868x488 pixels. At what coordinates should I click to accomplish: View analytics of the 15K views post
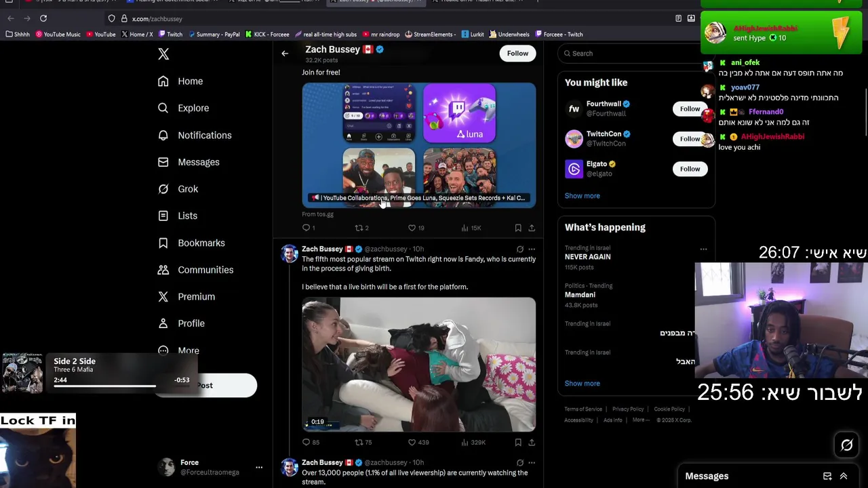(x=471, y=228)
